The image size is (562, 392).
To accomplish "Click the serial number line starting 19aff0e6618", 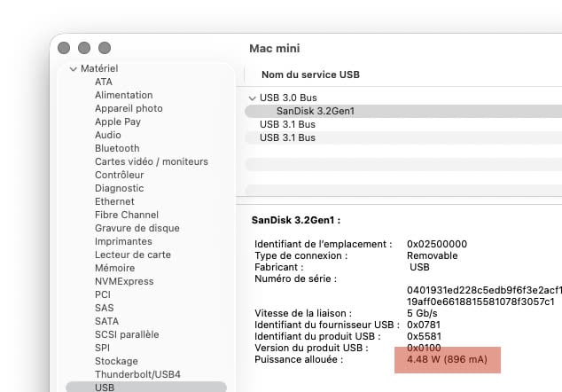I will click(x=480, y=302).
